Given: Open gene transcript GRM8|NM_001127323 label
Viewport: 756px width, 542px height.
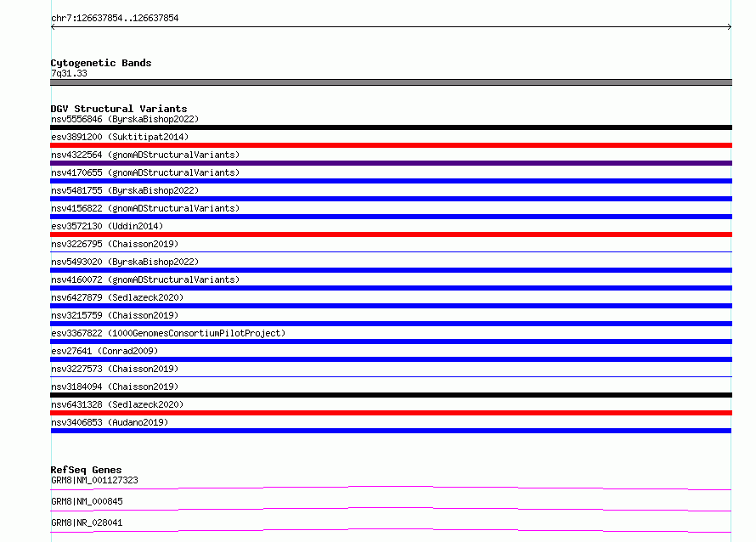Looking at the screenshot, I should click(94, 480).
